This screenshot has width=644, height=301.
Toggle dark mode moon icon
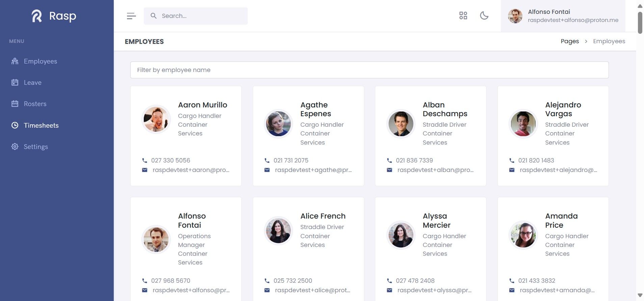[484, 16]
